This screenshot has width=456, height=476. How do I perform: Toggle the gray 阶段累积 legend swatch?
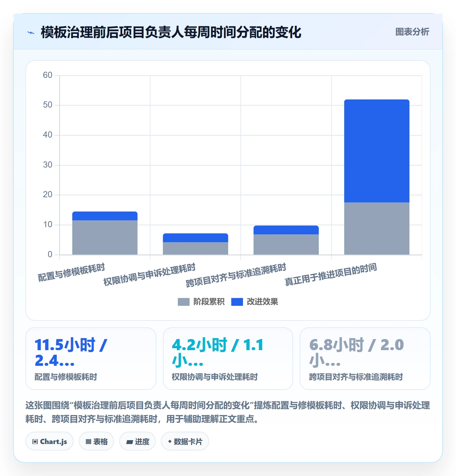tap(183, 302)
